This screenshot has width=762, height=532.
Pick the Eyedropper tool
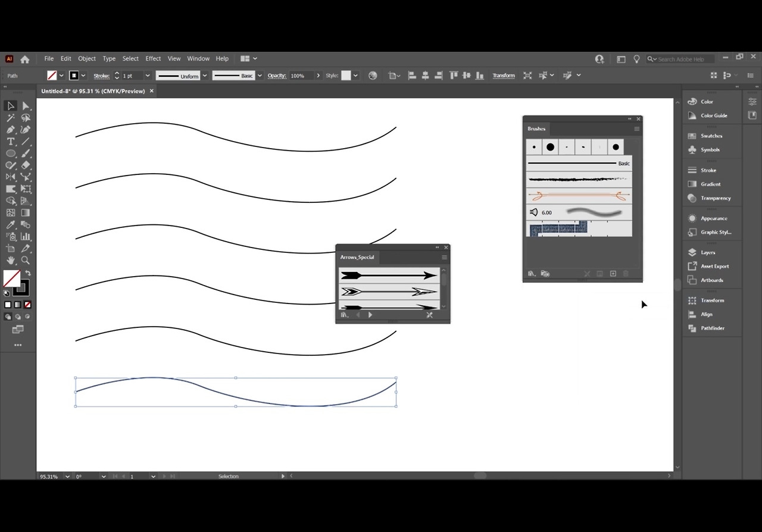[x=11, y=225]
